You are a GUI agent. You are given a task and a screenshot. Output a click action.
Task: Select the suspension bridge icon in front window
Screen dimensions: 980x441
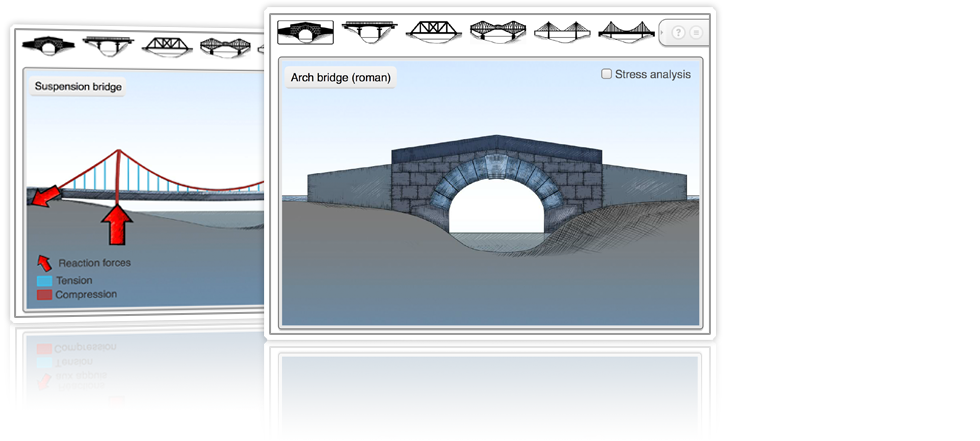[626, 31]
